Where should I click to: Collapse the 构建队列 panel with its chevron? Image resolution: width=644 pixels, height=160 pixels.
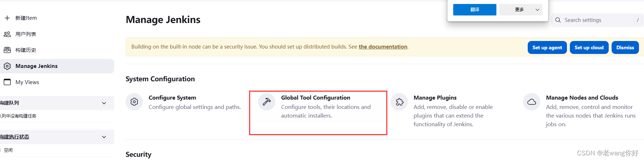104,103
